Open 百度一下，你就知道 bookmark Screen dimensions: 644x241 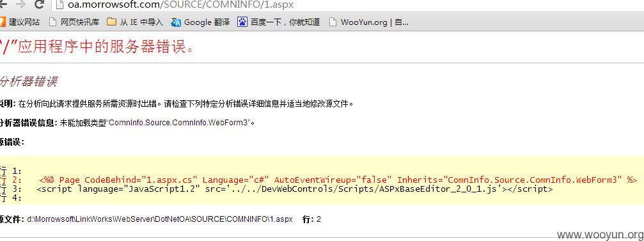tap(278, 22)
